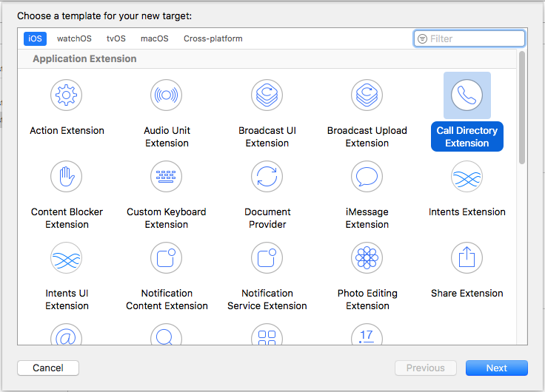
Task: Choose the Content Blocker Extension hand icon
Action: pyautogui.click(x=67, y=177)
